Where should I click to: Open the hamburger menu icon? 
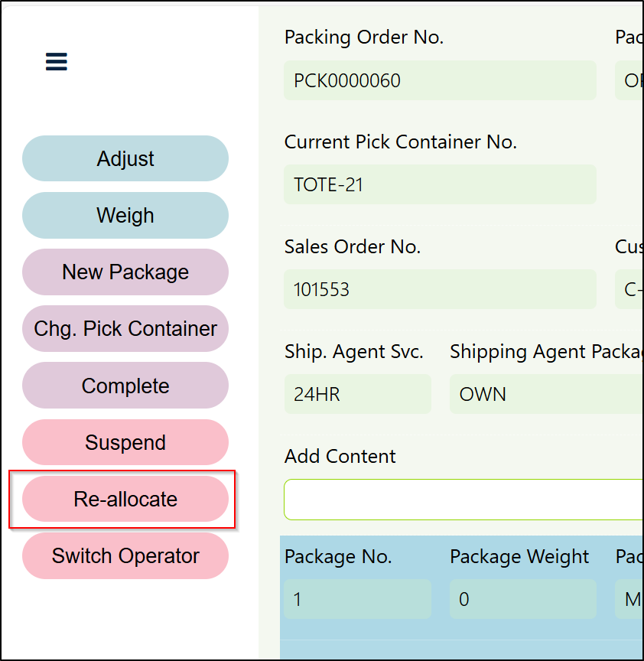click(x=57, y=61)
